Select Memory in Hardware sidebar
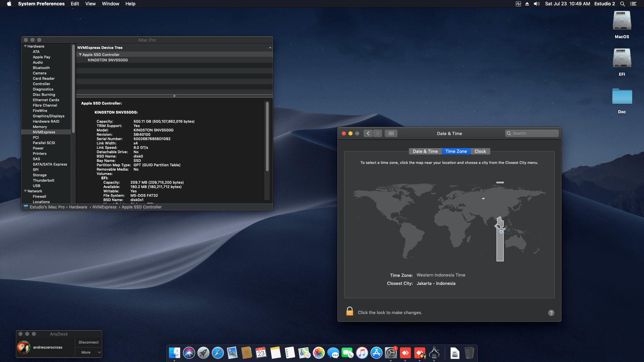Screen dimensions: 644x362 pyautogui.click(x=40, y=127)
